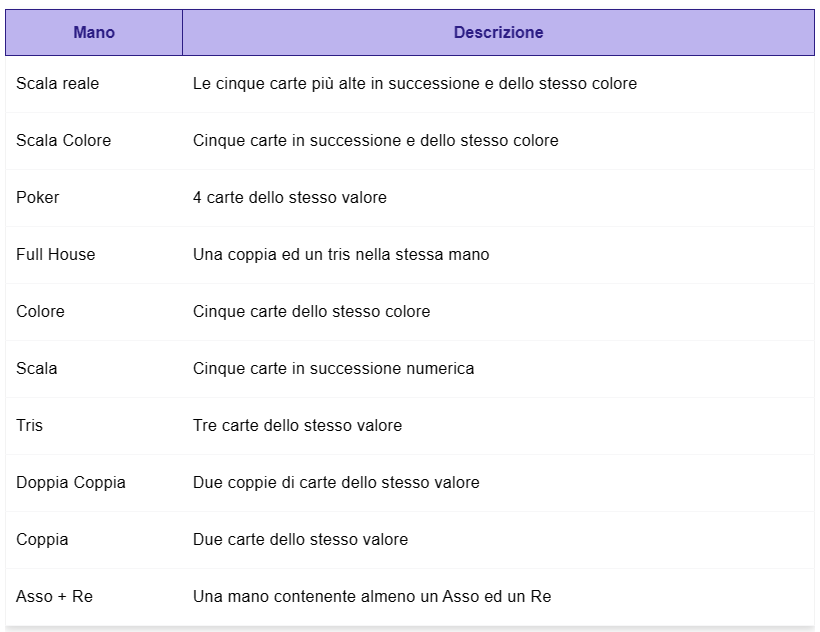Select the Tris row label
820x632 pixels.
tap(29, 426)
